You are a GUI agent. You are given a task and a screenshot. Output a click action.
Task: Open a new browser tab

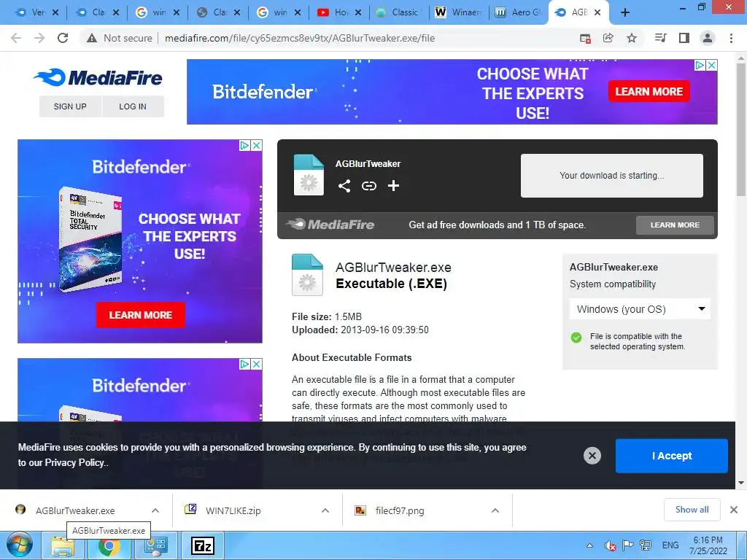coord(625,12)
